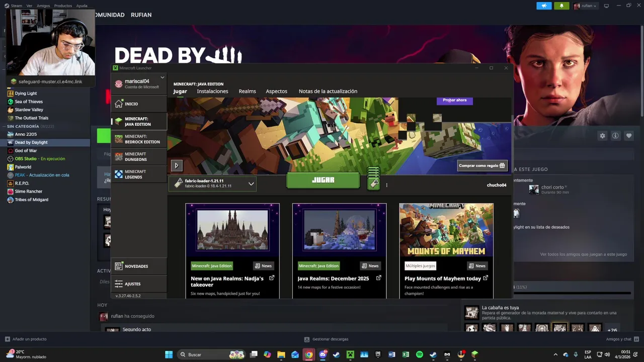Open Steam game settings gear icon

[x=602, y=136]
